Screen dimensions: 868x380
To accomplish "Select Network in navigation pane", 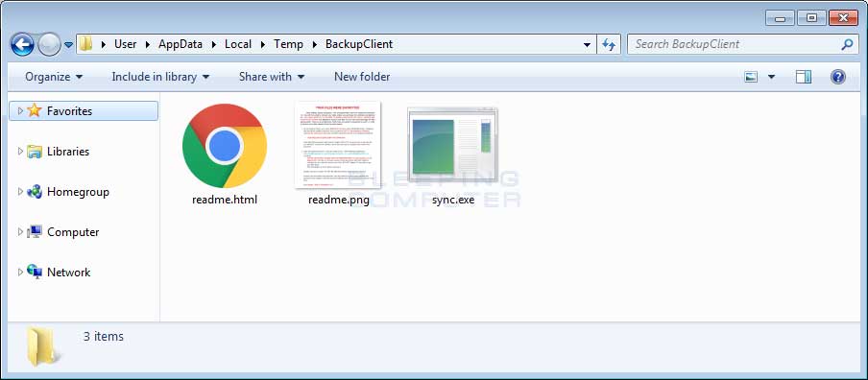I will [x=68, y=273].
